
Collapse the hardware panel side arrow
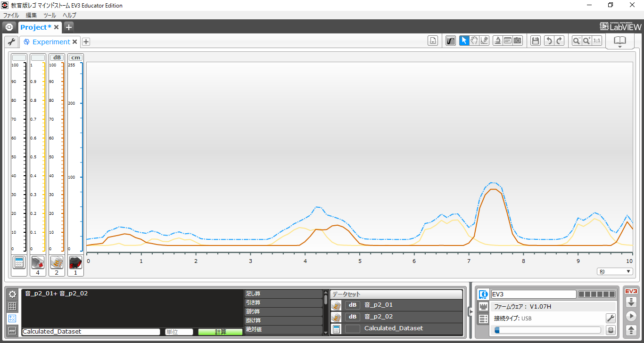470,311
